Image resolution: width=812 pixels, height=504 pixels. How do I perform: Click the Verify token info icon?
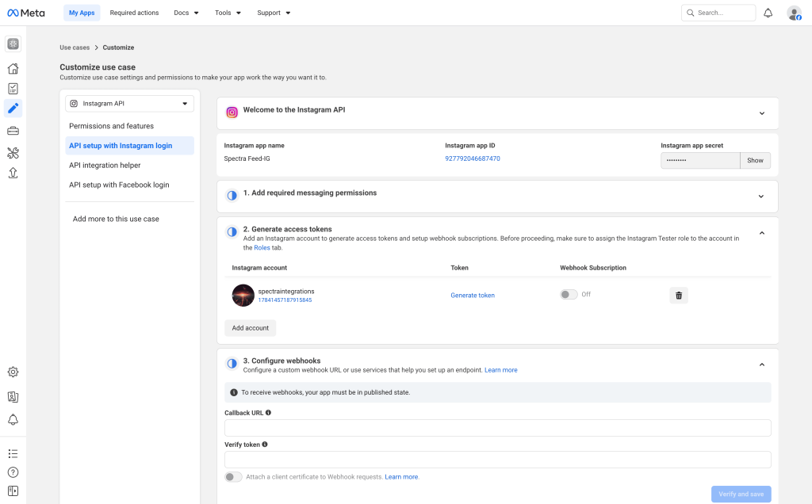(x=265, y=445)
